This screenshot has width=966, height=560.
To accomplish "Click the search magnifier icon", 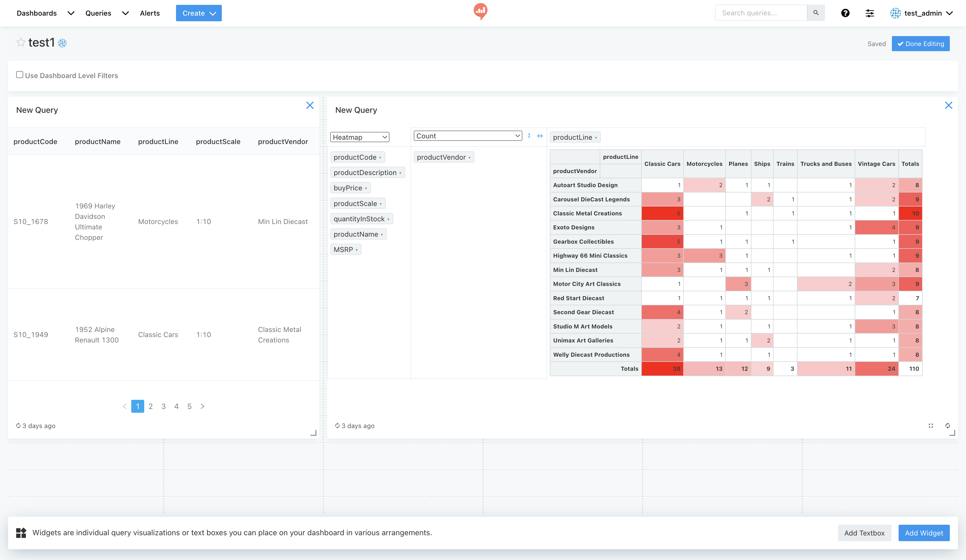I will (x=816, y=13).
